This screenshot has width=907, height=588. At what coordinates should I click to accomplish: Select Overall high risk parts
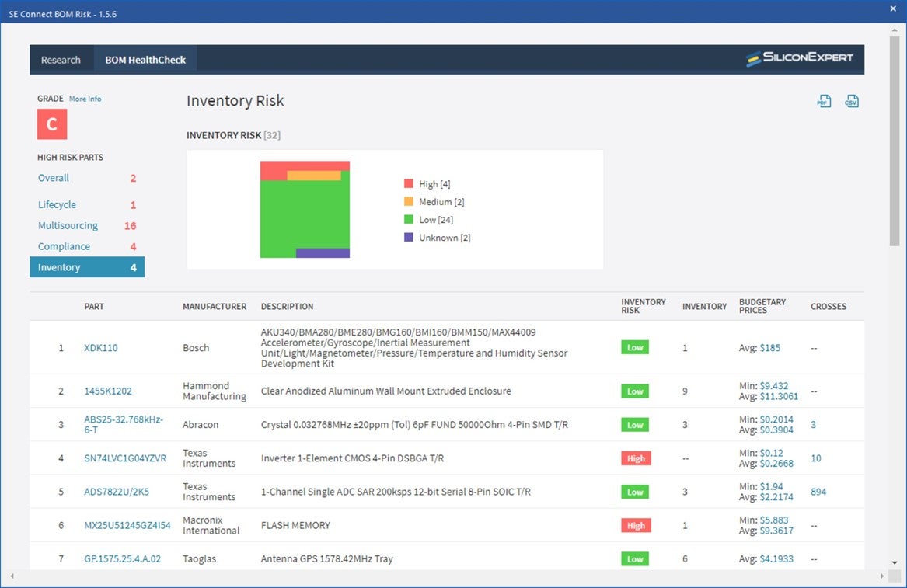(53, 178)
